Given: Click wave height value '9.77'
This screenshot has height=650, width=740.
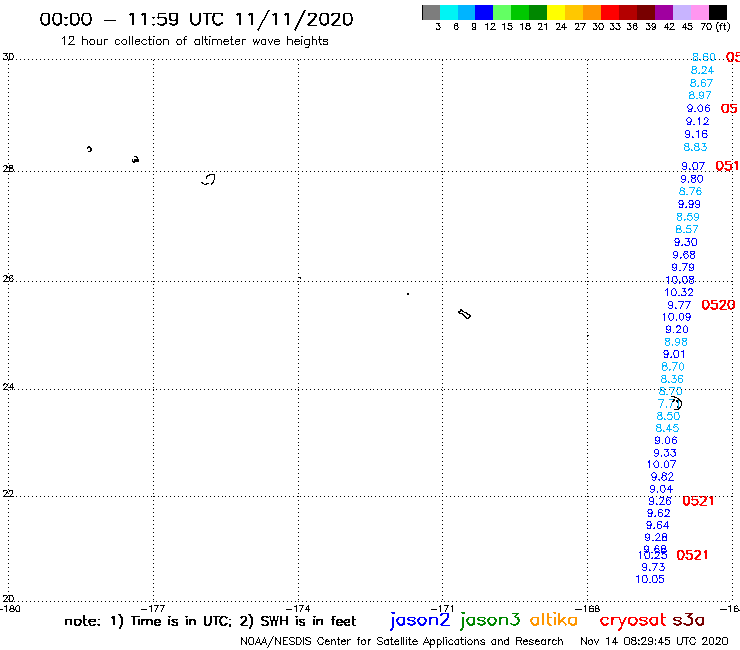Looking at the screenshot, I should (x=679, y=305).
